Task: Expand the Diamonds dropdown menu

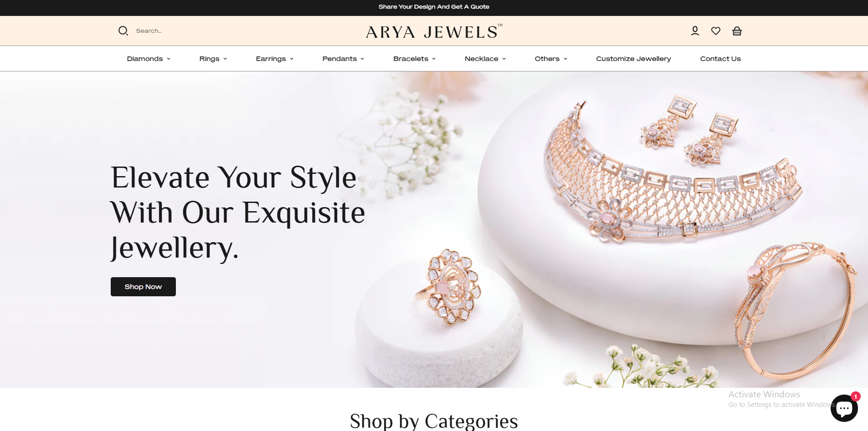Action: [x=149, y=59]
